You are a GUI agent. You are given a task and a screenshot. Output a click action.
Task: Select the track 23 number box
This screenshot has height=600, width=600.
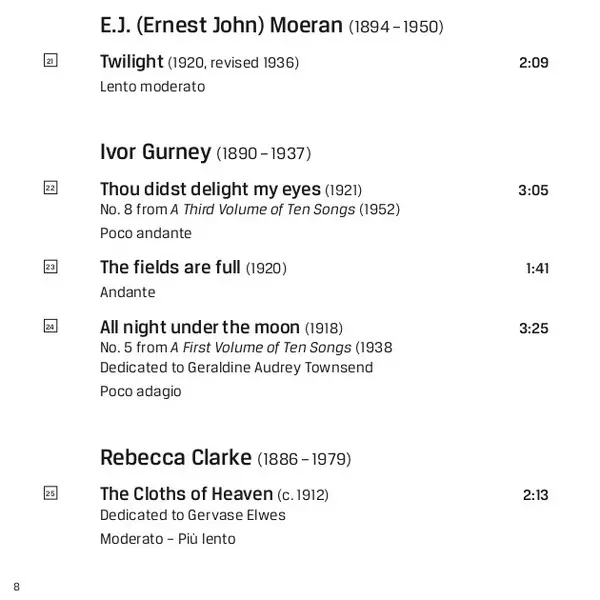51,267
